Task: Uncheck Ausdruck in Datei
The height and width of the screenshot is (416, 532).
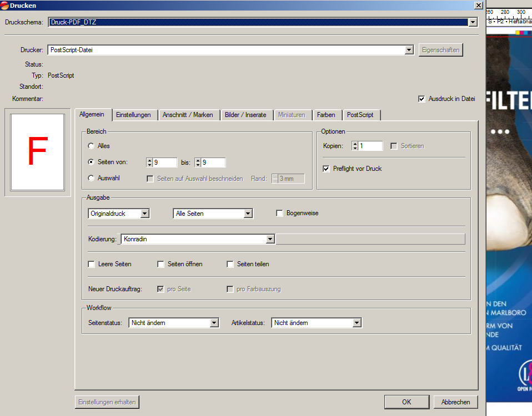Action: pos(421,99)
